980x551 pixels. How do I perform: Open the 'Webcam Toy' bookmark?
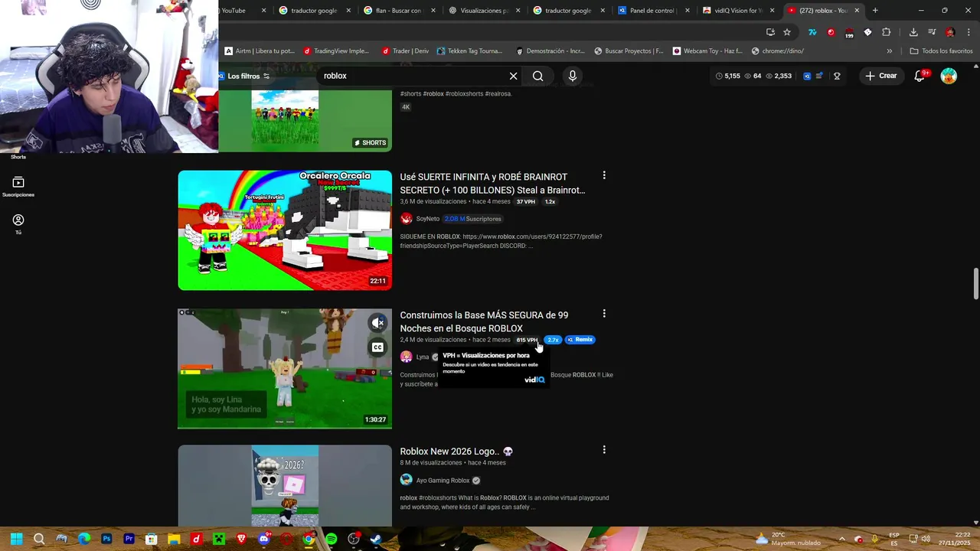pyautogui.click(x=707, y=51)
